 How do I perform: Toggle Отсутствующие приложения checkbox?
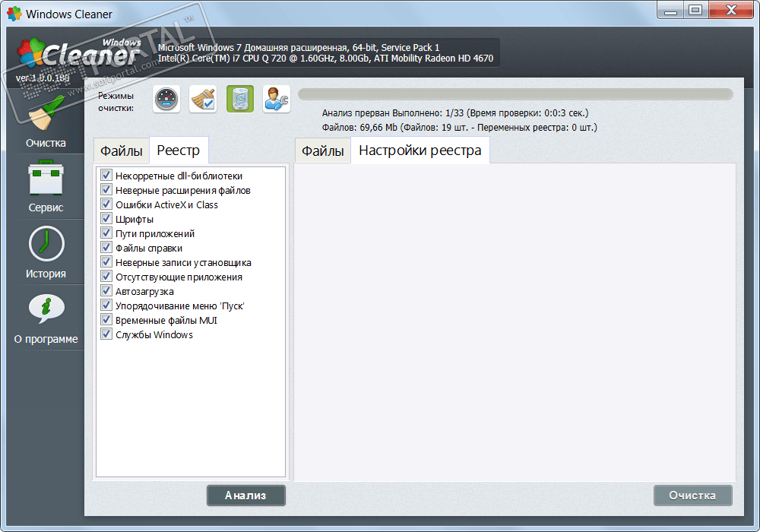coord(106,276)
